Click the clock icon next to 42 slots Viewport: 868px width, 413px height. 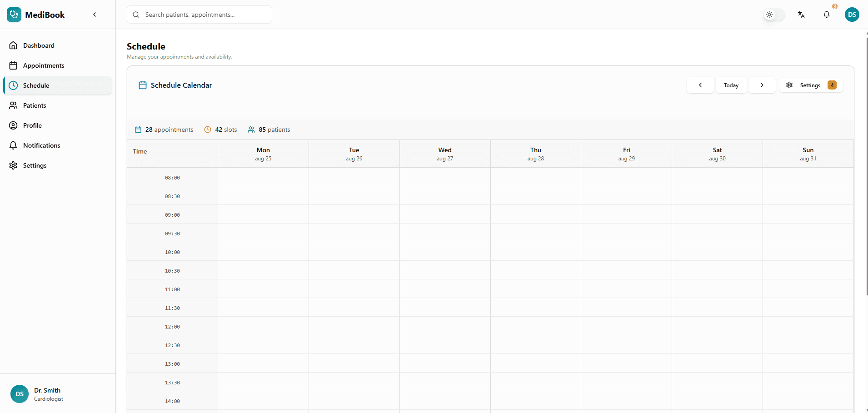[208, 129]
